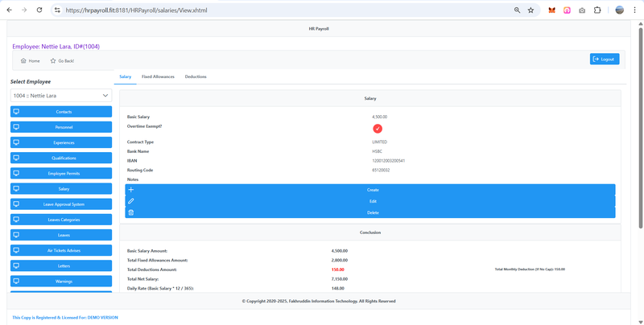Bookmark this page with the star icon
This screenshot has width=644, height=325.
pos(530,10)
